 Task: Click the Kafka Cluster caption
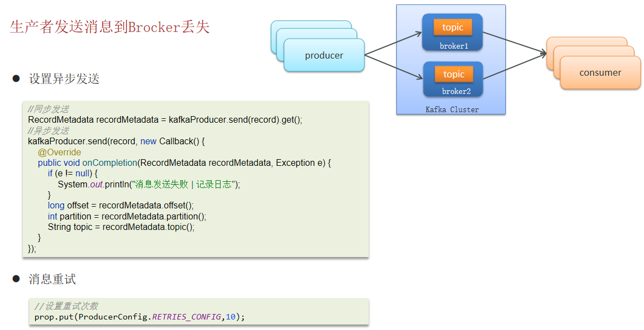coord(452,109)
